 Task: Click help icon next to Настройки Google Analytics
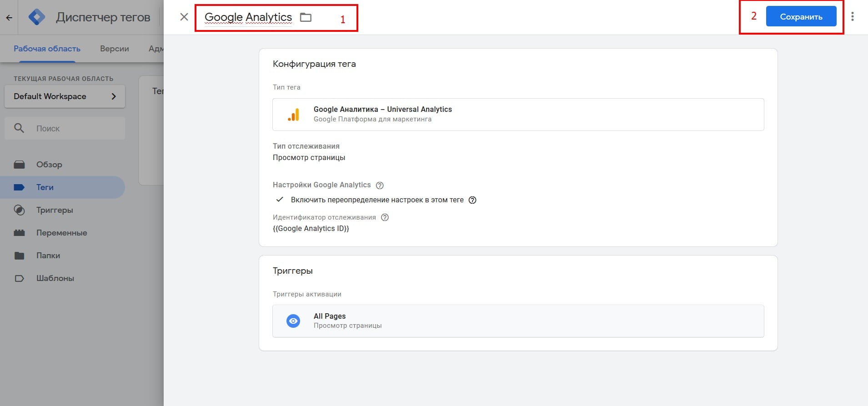pos(380,185)
